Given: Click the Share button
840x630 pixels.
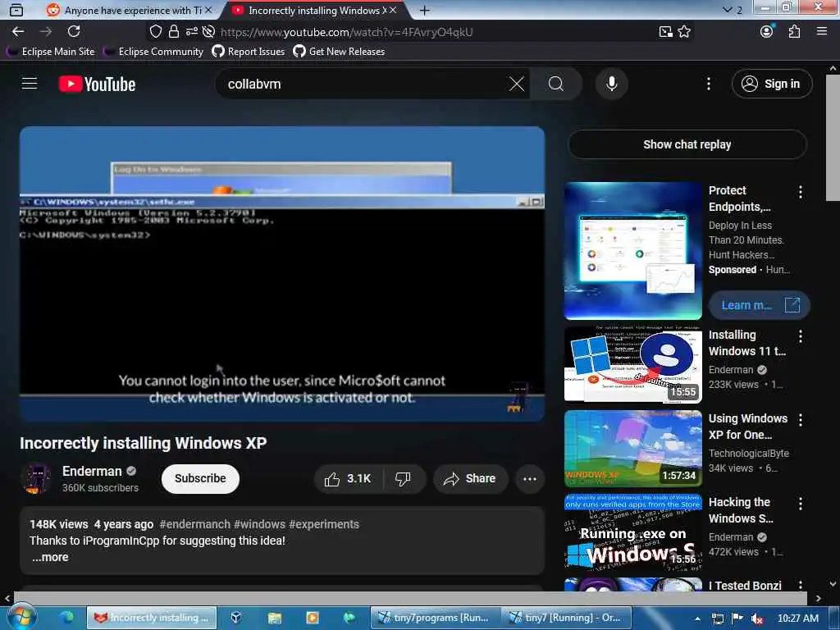Looking at the screenshot, I should 470,478.
